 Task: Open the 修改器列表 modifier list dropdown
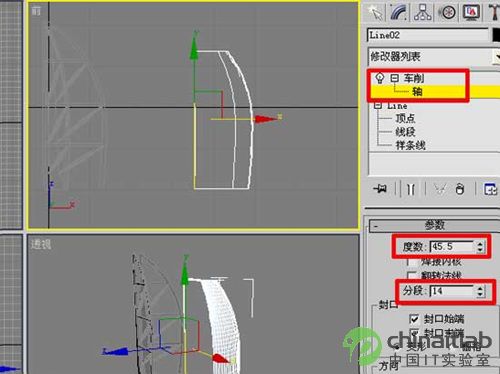(x=434, y=57)
